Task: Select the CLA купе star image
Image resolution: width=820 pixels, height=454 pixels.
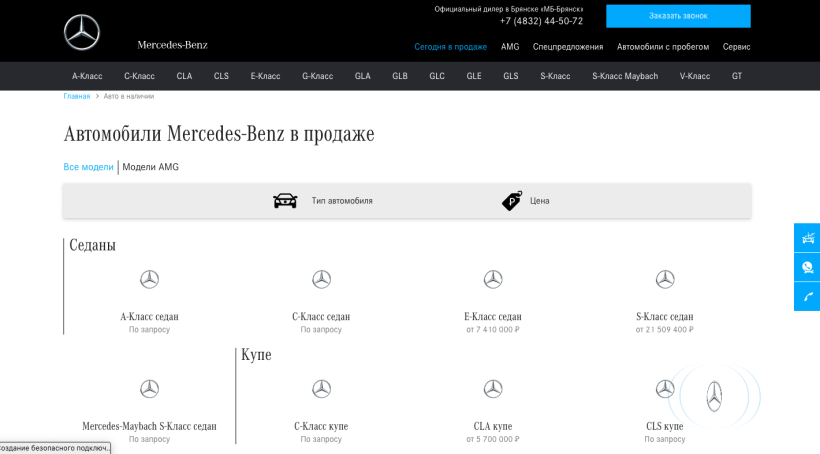Action: coord(493,389)
